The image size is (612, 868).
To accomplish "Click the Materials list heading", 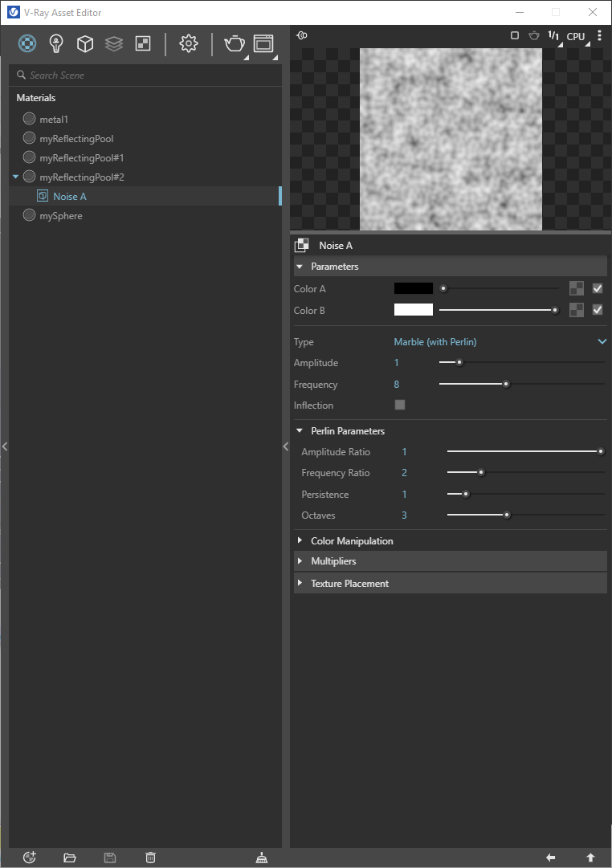I will click(x=36, y=97).
